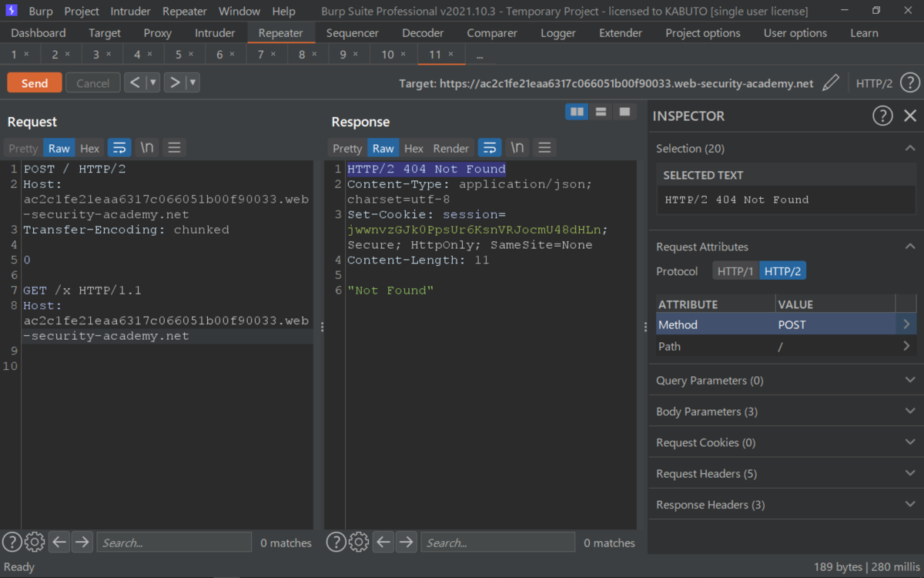924x578 pixels.
Task: Set Inspector protocol to HTTP/2
Action: [783, 271]
